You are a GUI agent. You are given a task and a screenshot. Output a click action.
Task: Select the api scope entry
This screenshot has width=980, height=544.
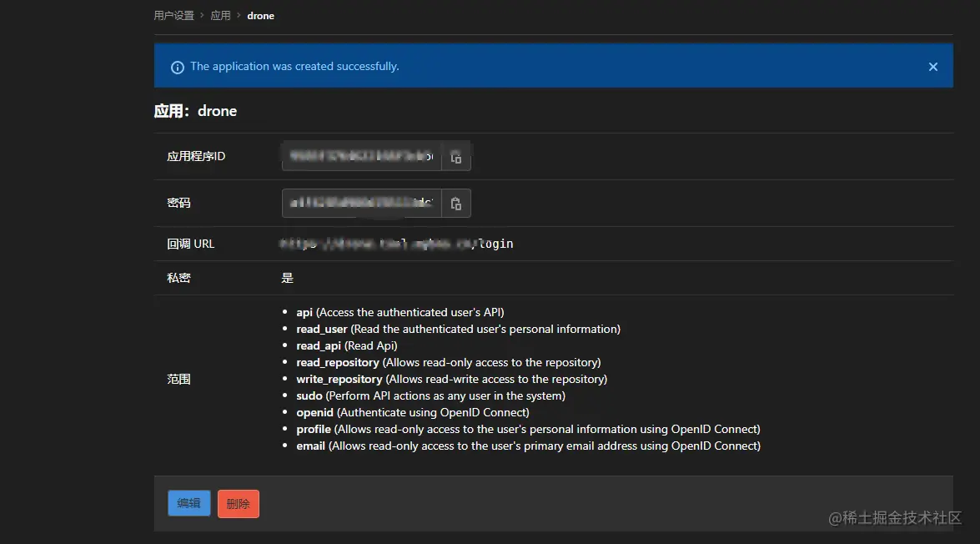[304, 312]
